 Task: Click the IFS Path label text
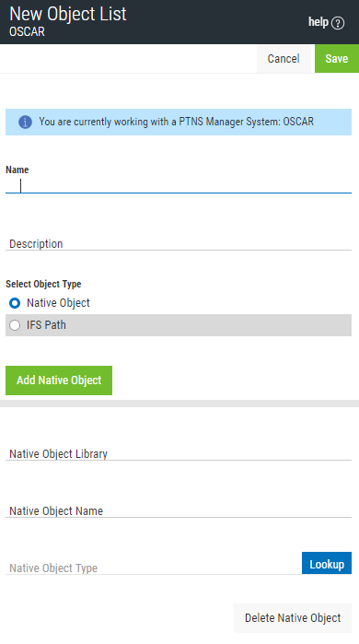46,325
